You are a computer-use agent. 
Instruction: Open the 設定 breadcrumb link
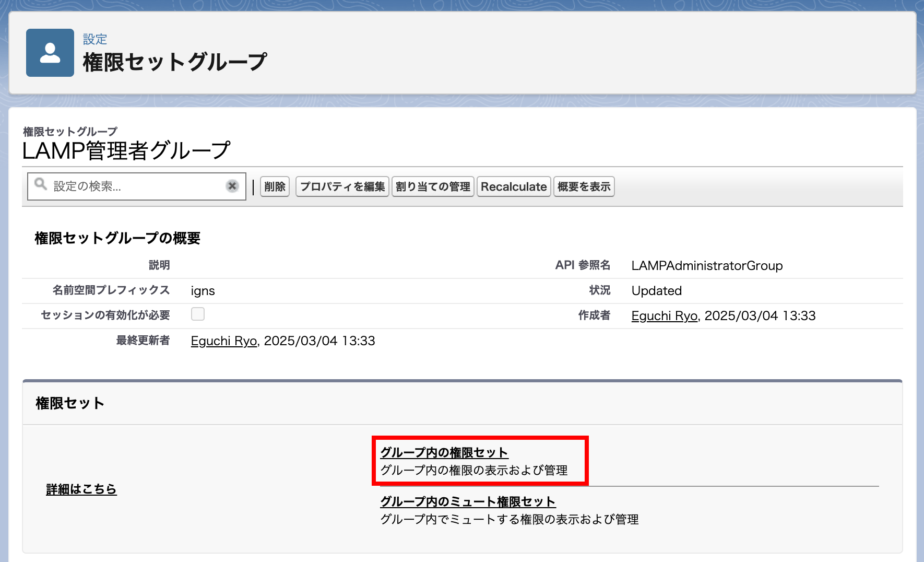(x=94, y=39)
